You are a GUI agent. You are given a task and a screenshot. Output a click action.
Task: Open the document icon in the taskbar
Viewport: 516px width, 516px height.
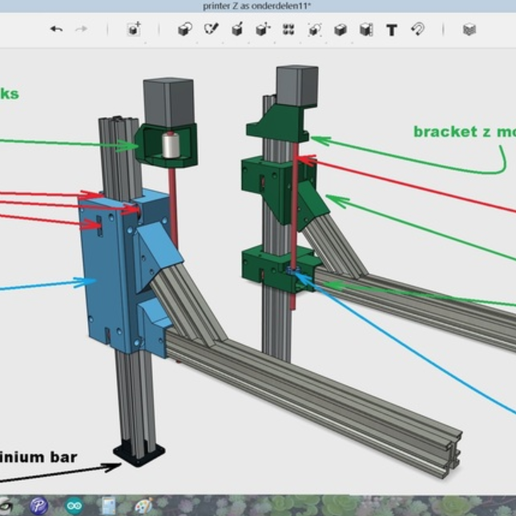tap(109, 506)
